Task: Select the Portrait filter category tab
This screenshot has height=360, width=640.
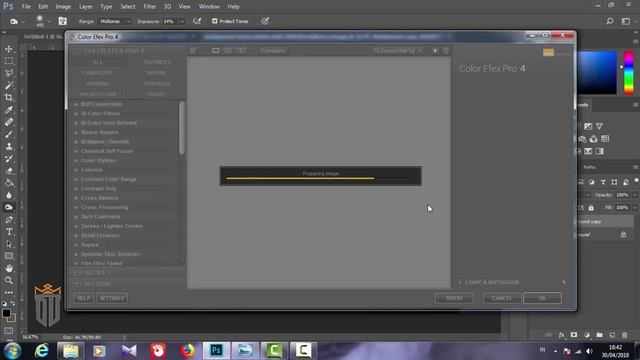Action: pos(157,83)
